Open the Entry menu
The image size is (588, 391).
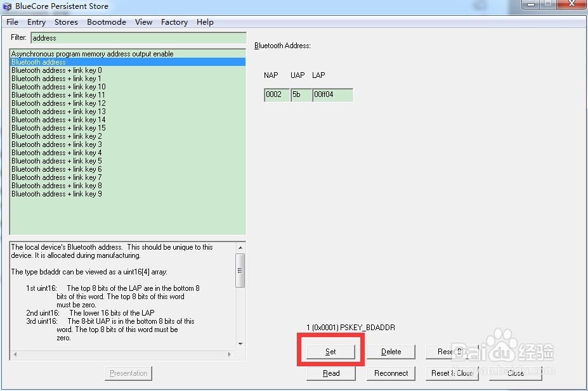(x=36, y=22)
